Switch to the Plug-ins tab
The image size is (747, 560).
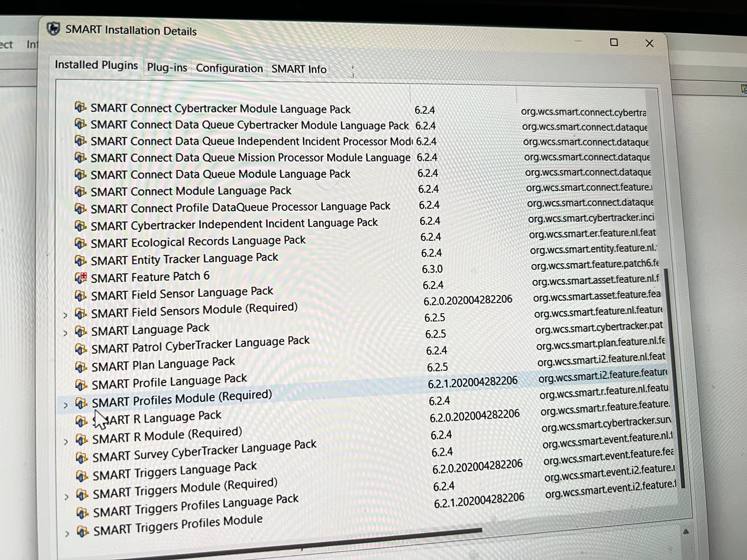(x=167, y=68)
